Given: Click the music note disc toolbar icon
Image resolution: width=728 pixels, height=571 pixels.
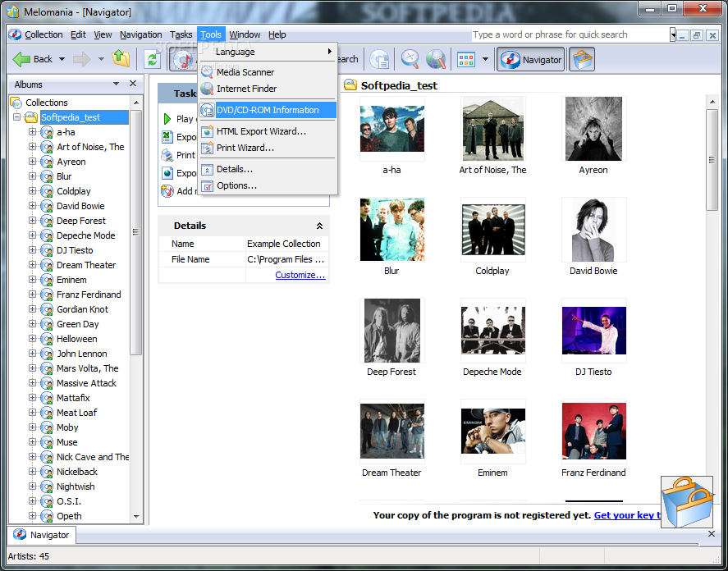Looking at the screenshot, I should pyautogui.click(x=183, y=60).
